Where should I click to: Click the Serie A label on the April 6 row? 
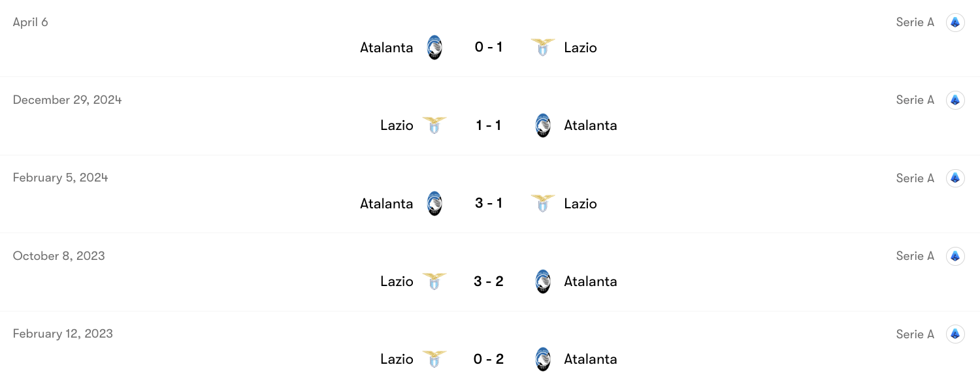915,23
